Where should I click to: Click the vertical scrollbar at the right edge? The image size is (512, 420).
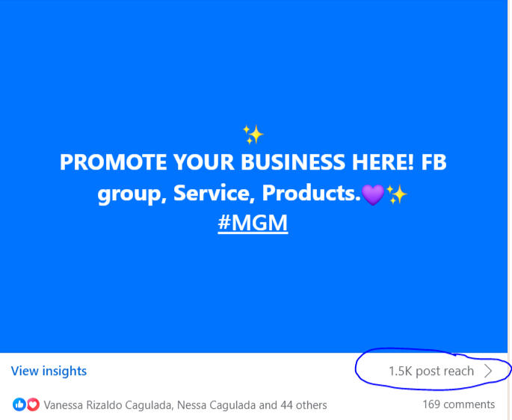point(510,210)
